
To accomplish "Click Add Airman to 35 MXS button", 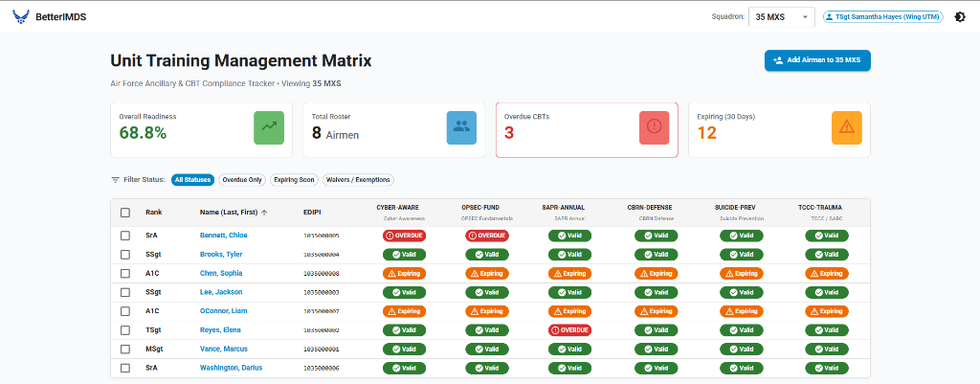I will point(817,60).
